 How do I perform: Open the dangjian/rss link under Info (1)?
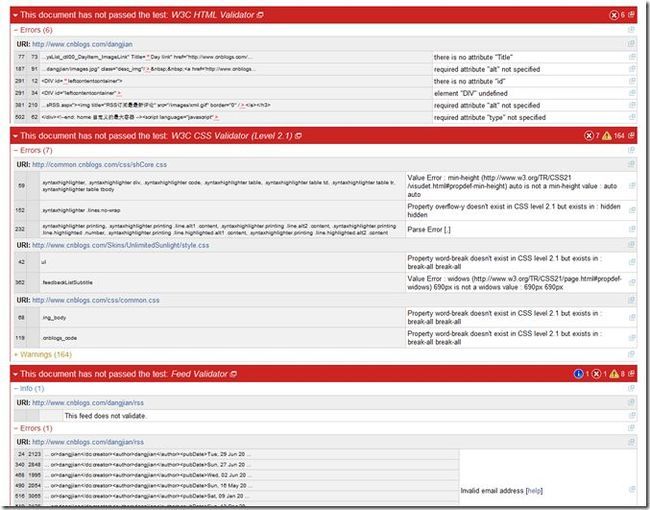point(88,403)
